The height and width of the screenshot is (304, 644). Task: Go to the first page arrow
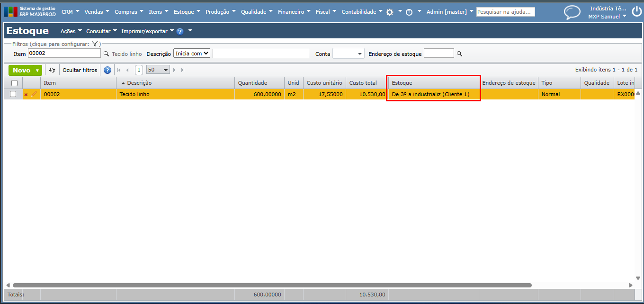(119, 70)
